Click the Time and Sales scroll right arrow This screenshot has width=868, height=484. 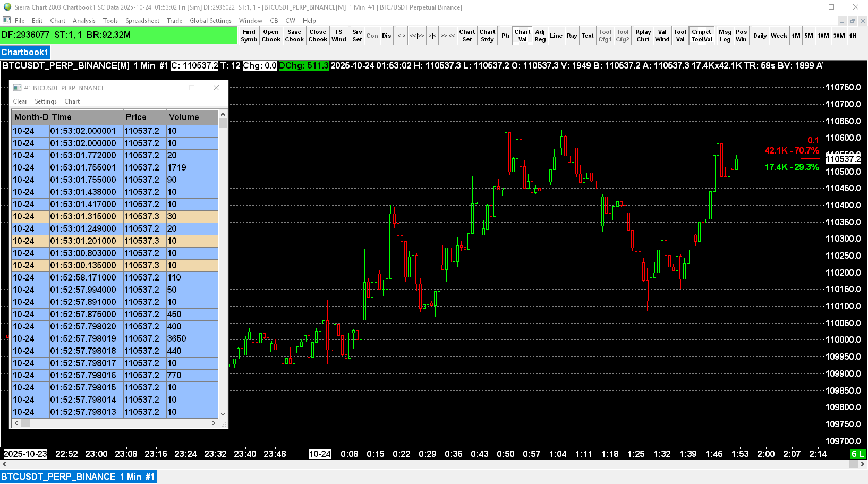[x=214, y=423]
